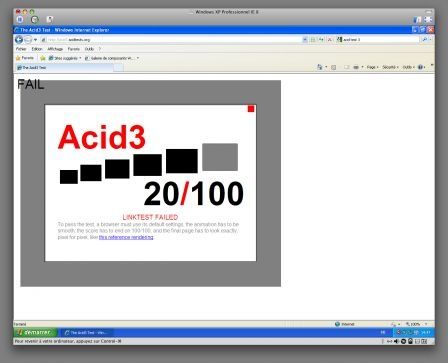Open the Page dropdown menu
This screenshot has width=448, height=363.
372,67
